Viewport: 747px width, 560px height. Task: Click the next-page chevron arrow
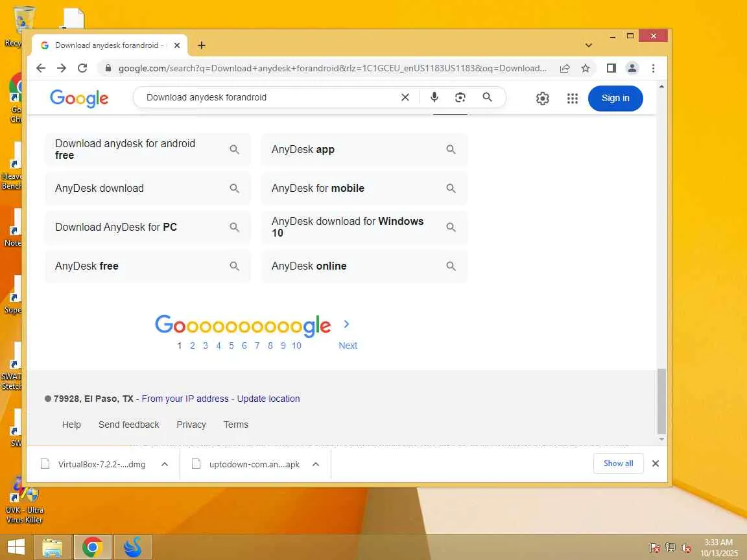346,324
